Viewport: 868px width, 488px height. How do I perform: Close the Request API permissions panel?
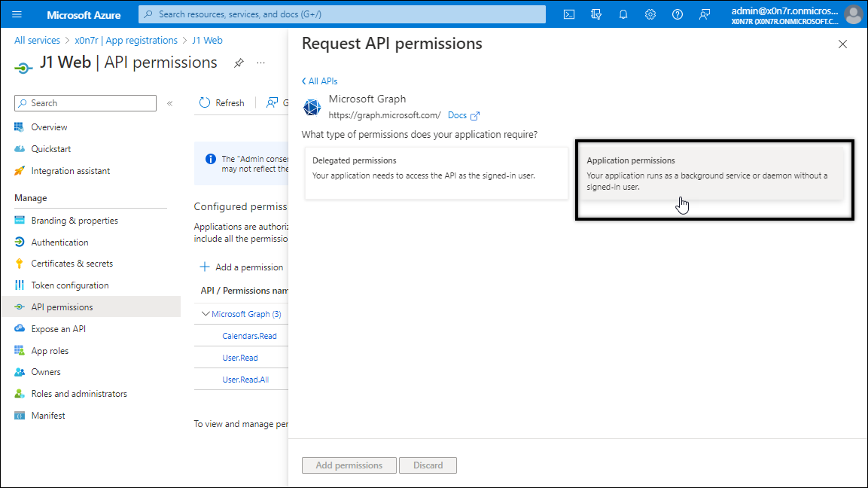pyautogui.click(x=842, y=44)
